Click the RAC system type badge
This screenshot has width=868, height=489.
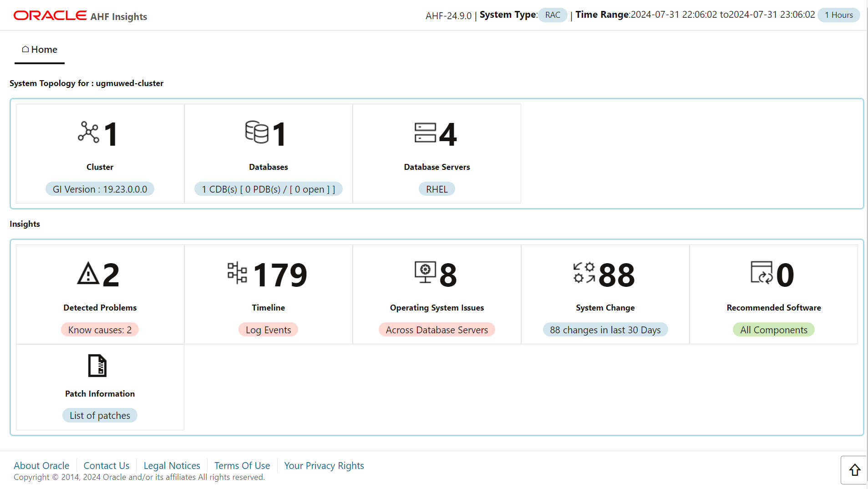coord(553,15)
